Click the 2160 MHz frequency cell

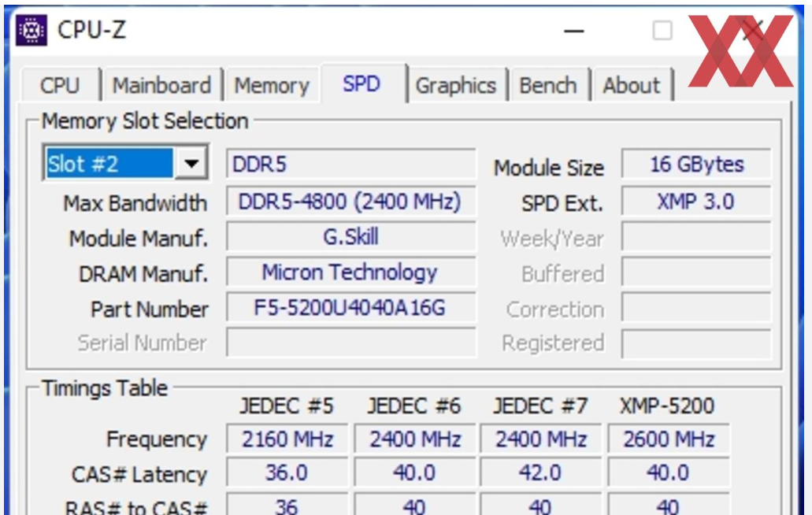click(287, 439)
